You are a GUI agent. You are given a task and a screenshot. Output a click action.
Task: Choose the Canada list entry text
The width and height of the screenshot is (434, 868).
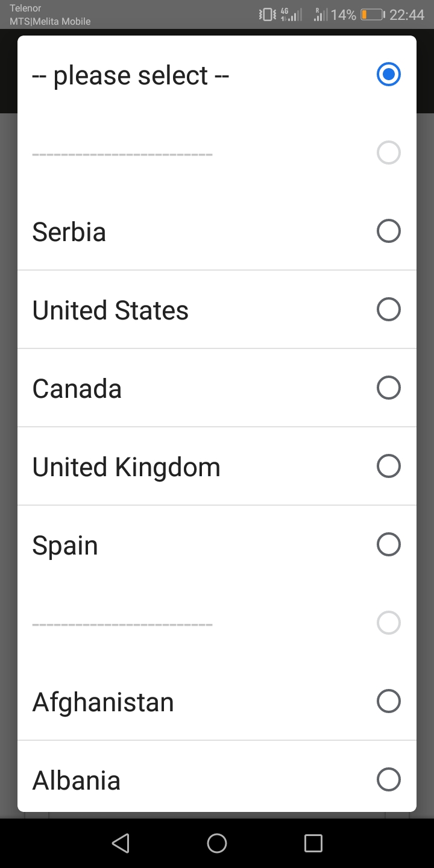[77, 388]
